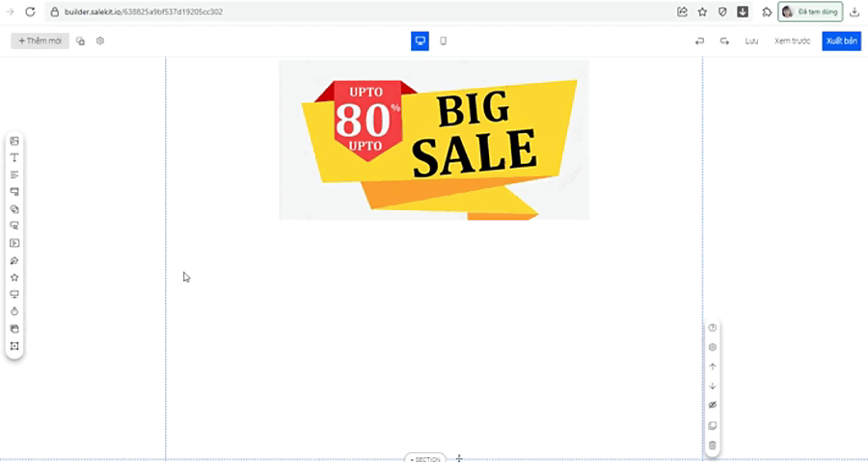Viewport: 868px width, 462px height.
Task: Delete the section with the trash icon
Action: (x=713, y=446)
